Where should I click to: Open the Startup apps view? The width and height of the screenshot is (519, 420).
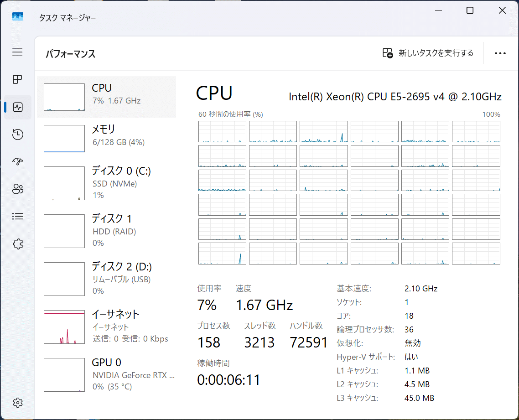click(17, 161)
